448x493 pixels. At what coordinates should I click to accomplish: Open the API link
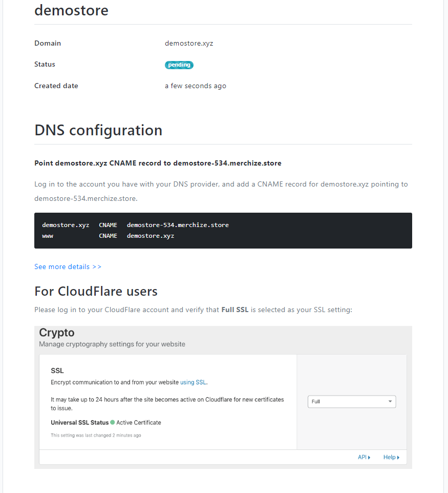point(364,457)
